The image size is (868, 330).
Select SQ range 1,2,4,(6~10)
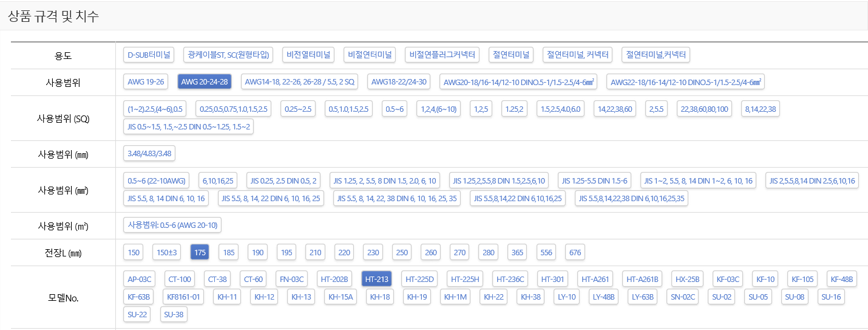(x=439, y=109)
